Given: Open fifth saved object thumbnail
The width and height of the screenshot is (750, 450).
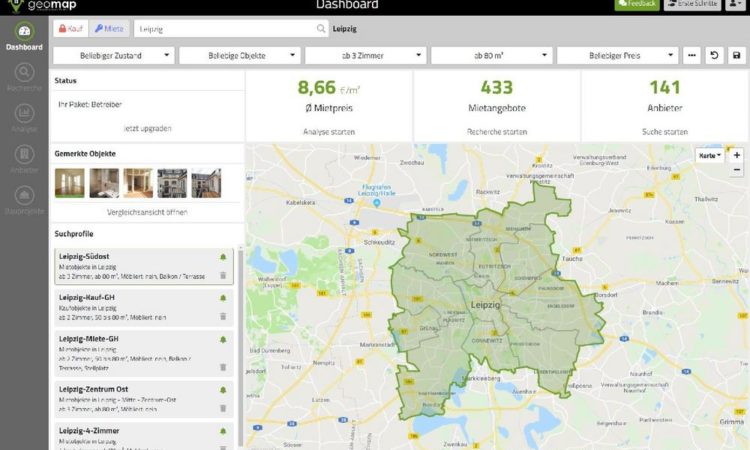Looking at the screenshot, I should pyautogui.click(x=206, y=183).
